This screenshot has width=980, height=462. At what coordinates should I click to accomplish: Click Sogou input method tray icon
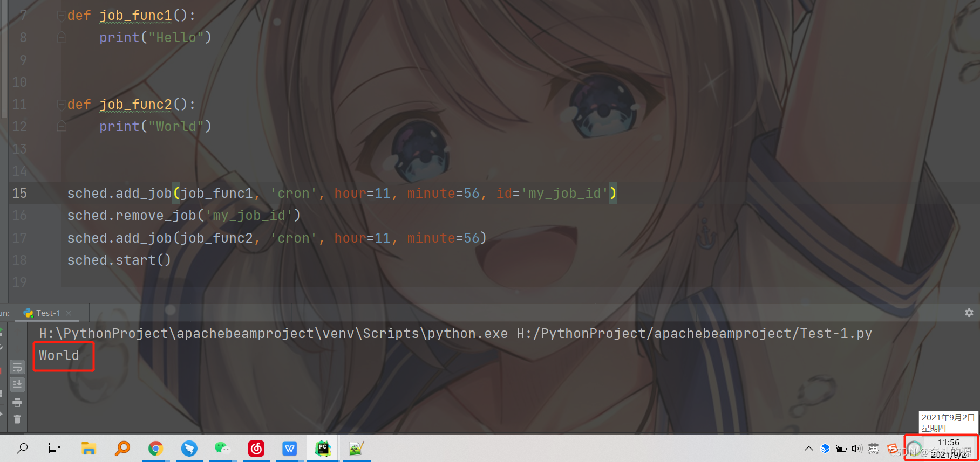click(x=893, y=449)
